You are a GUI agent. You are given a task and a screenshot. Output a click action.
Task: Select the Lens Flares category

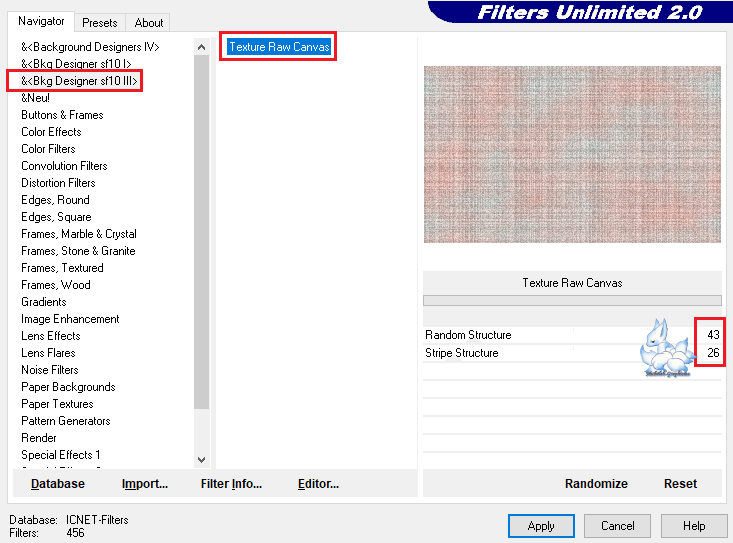48,353
